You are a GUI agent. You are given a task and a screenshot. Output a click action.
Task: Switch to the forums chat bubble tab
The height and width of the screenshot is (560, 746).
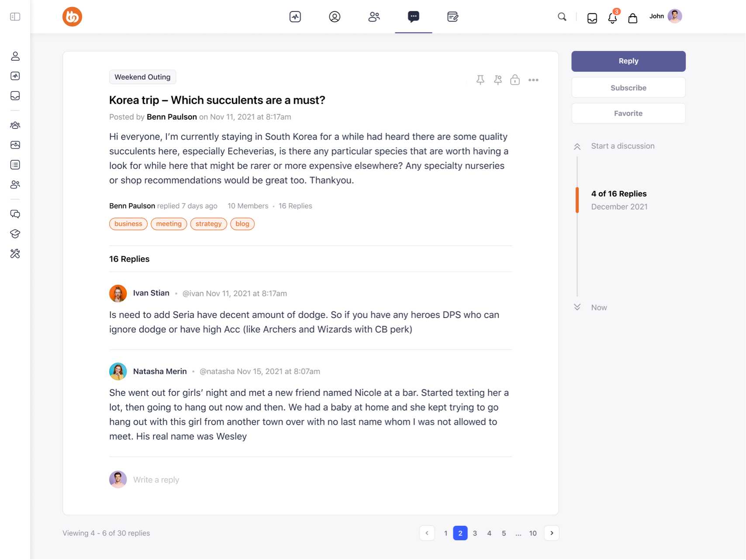point(413,17)
